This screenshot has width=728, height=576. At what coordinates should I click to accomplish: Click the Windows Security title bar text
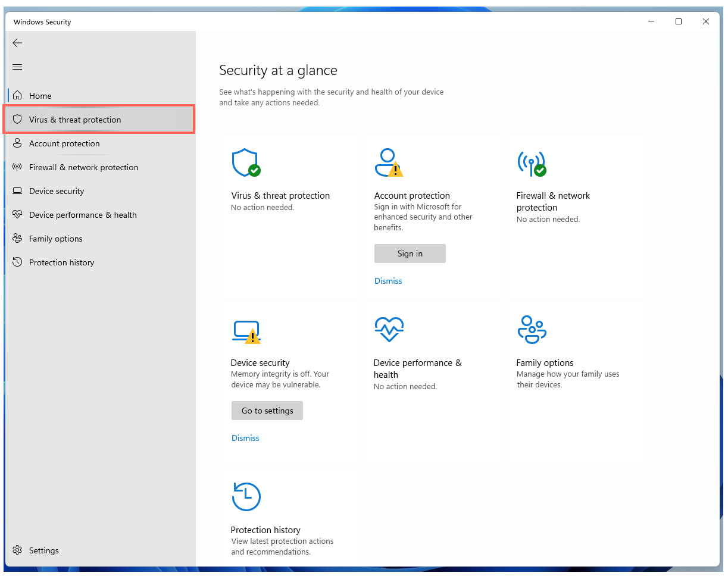click(42, 22)
